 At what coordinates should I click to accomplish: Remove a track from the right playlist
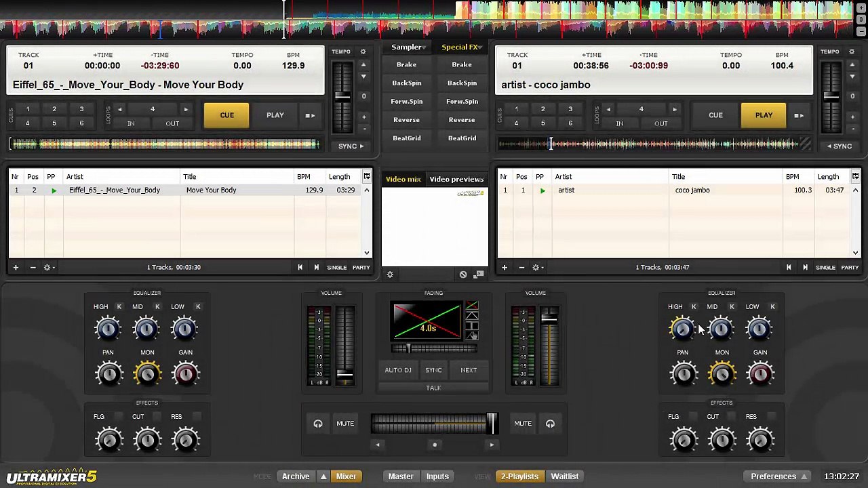tap(521, 268)
